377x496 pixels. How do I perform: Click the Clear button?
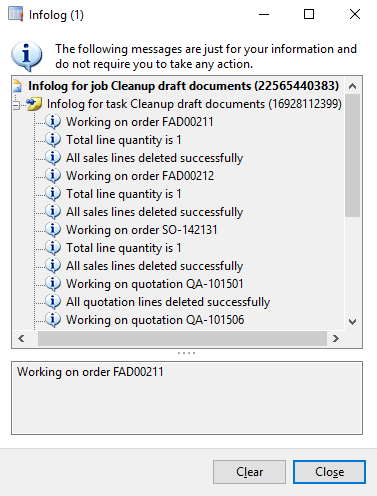coord(249,472)
